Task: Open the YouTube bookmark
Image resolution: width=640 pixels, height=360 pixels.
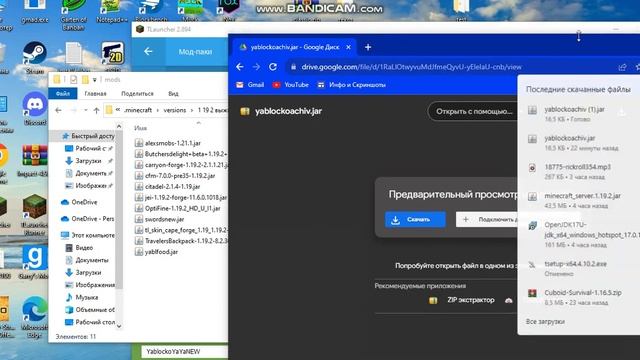Action: point(291,85)
